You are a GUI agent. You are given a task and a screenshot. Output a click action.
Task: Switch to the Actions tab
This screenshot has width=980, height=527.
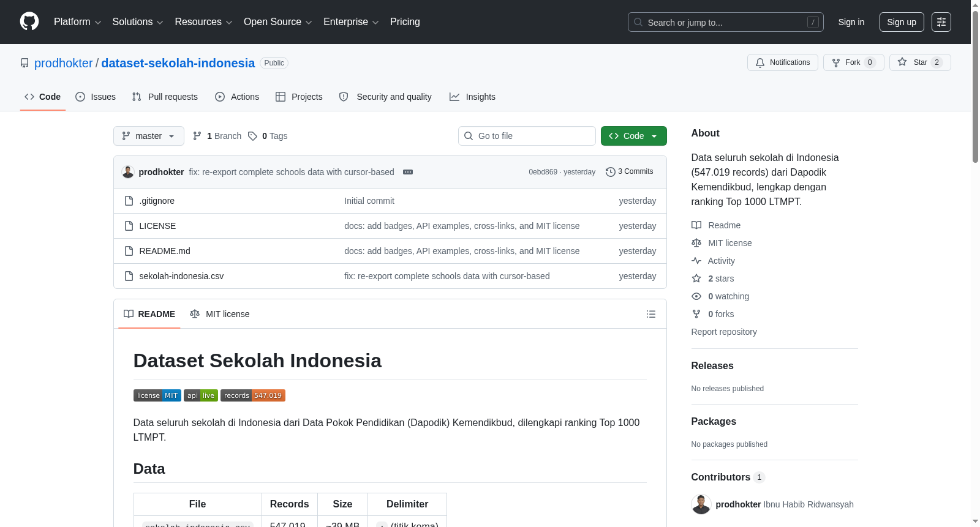pos(237,97)
